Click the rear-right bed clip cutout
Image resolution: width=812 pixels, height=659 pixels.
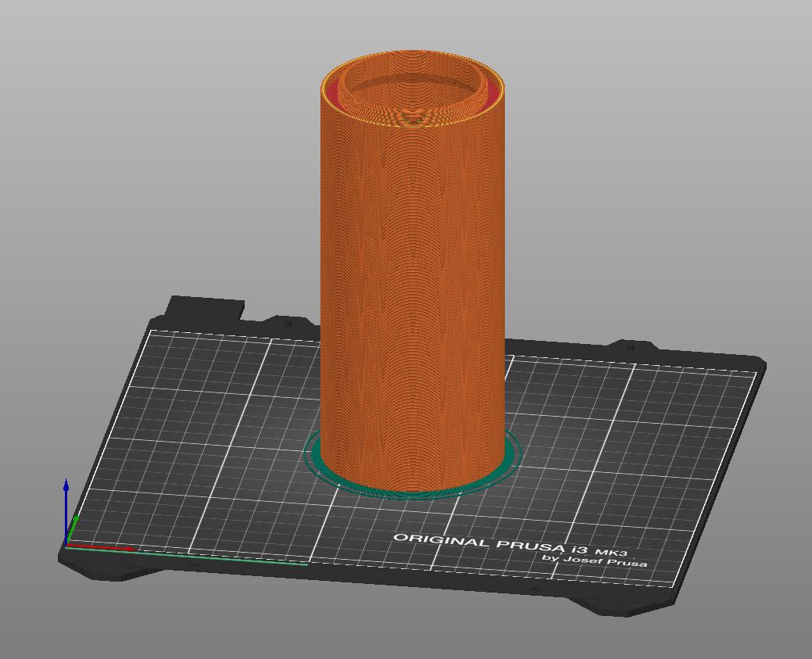pyautogui.click(x=629, y=346)
